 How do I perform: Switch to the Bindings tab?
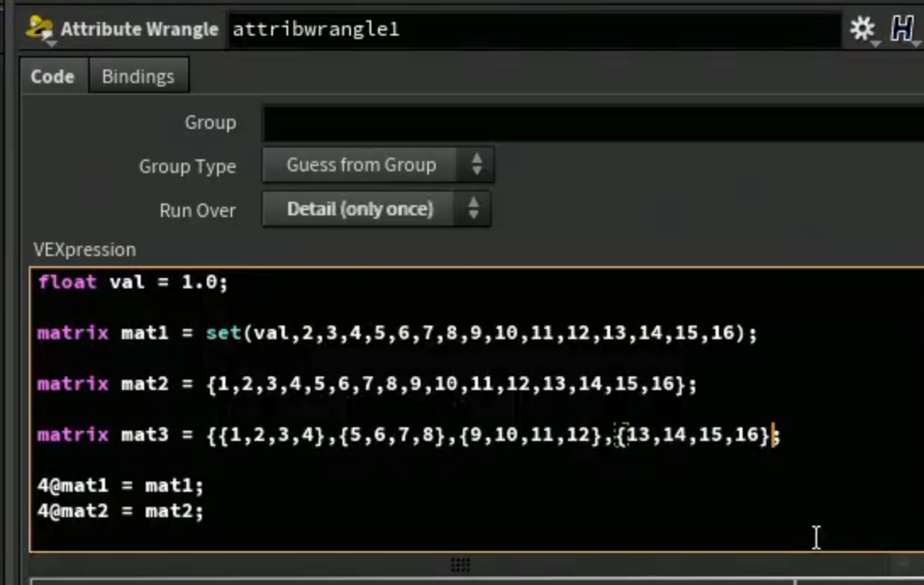click(138, 76)
